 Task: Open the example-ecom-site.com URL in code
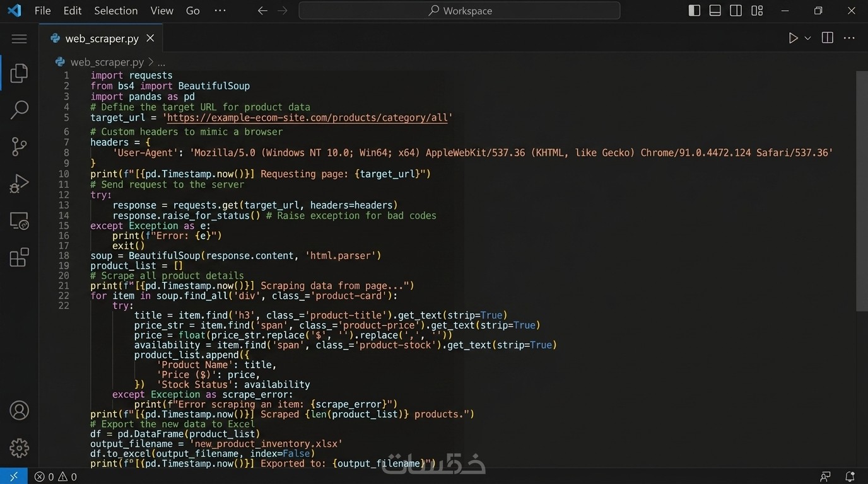tap(307, 118)
